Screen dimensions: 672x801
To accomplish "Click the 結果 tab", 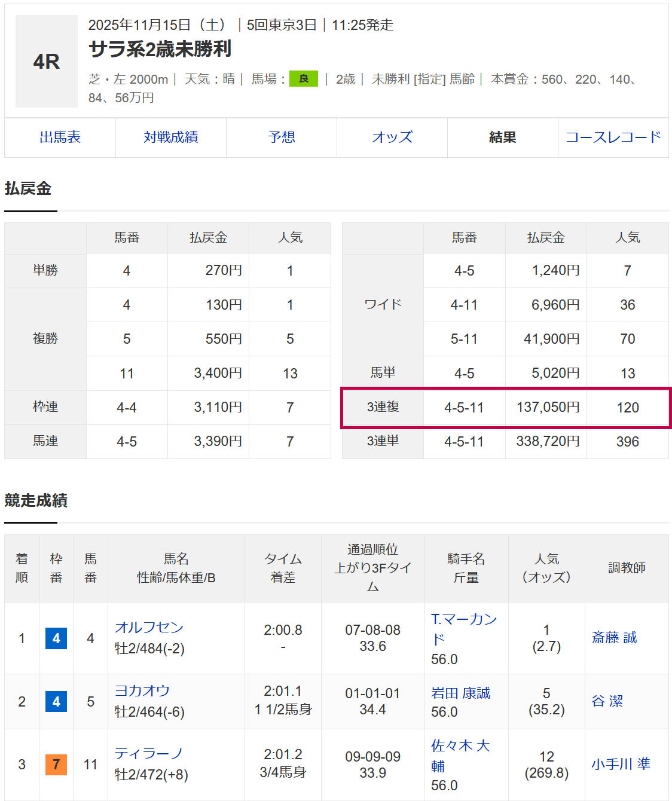I will click(502, 137).
